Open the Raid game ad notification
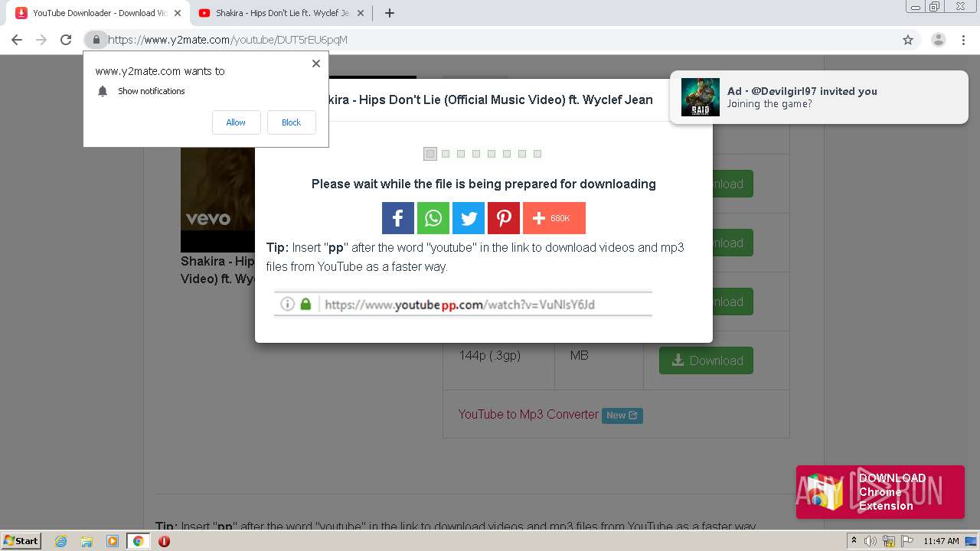The width and height of the screenshot is (980, 551). click(818, 97)
